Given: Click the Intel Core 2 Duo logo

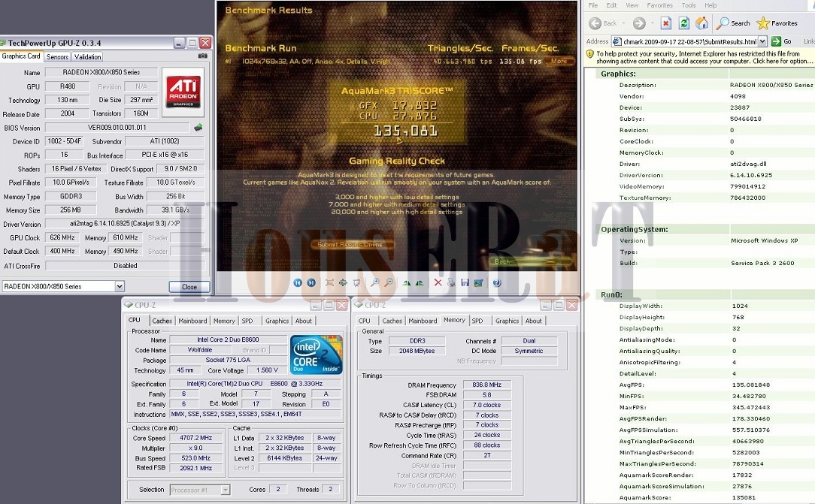Looking at the screenshot, I should pyautogui.click(x=316, y=355).
